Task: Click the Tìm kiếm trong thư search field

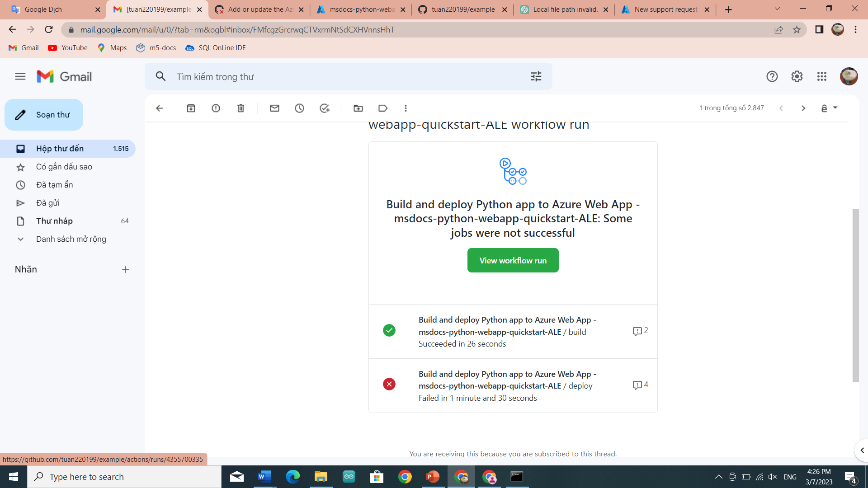Action: point(348,77)
